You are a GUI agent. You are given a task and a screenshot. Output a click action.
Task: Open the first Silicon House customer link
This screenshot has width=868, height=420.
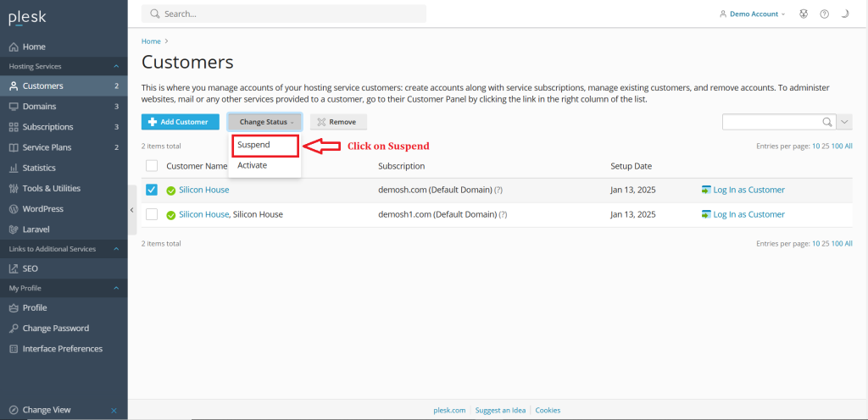point(203,191)
